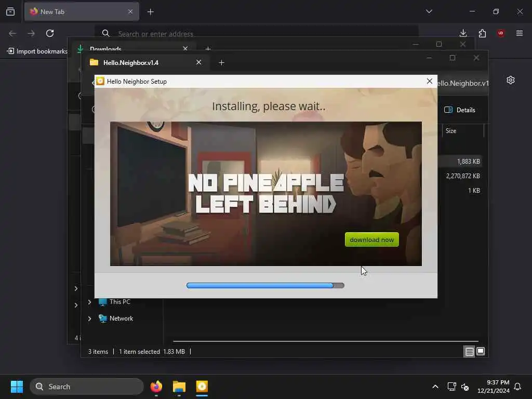Screen dimensions: 532x399
Task: Open the browser downloads panel
Action: point(463,33)
